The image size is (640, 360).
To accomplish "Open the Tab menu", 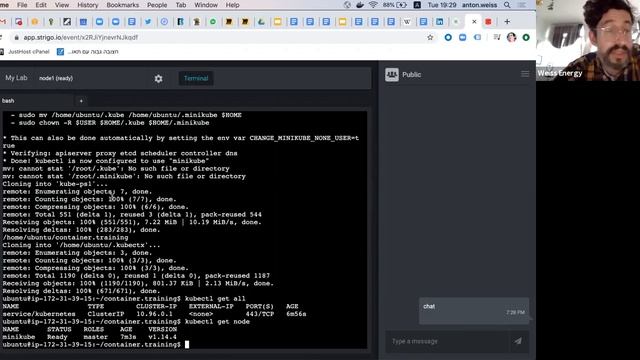I will click(181, 5).
